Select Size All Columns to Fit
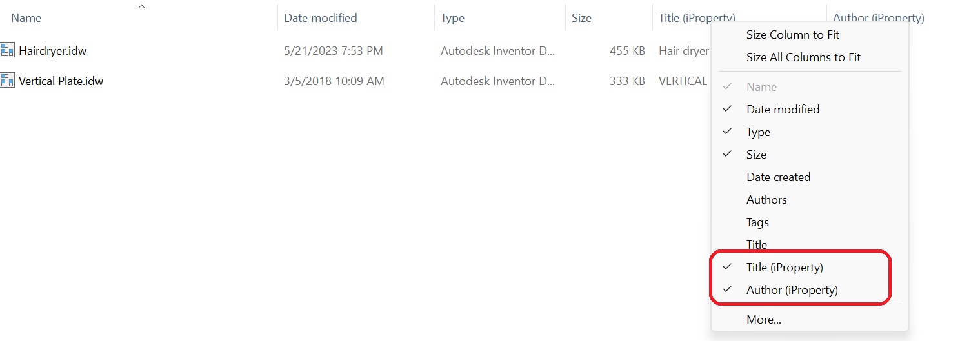This screenshot has width=980, height=341. coord(803,57)
